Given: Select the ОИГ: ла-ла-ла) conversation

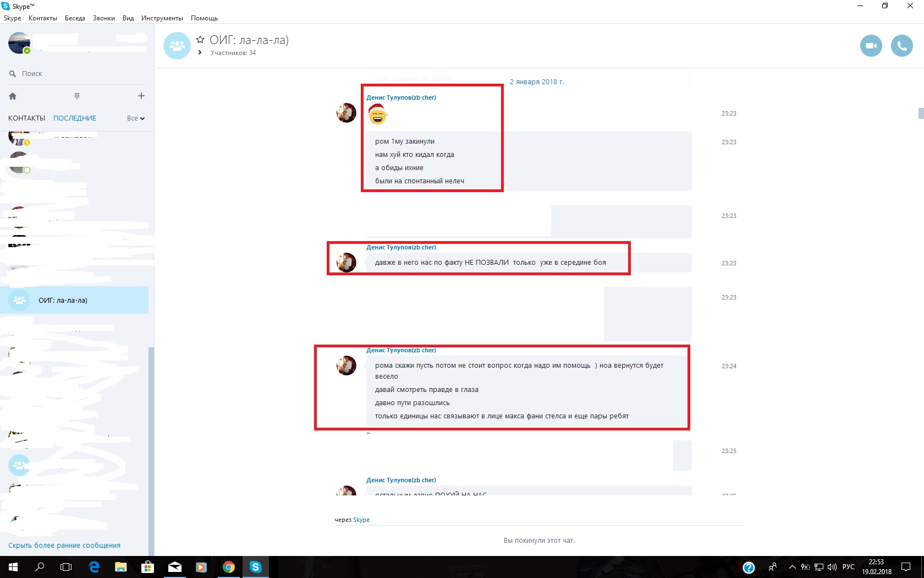Looking at the screenshot, I should click(x=74, y=300).
